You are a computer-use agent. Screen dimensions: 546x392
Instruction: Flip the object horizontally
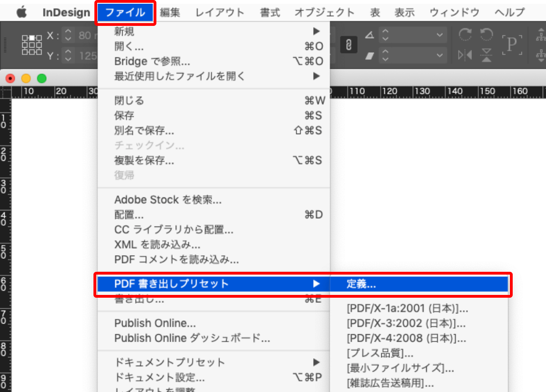click(x=465, y=55)
